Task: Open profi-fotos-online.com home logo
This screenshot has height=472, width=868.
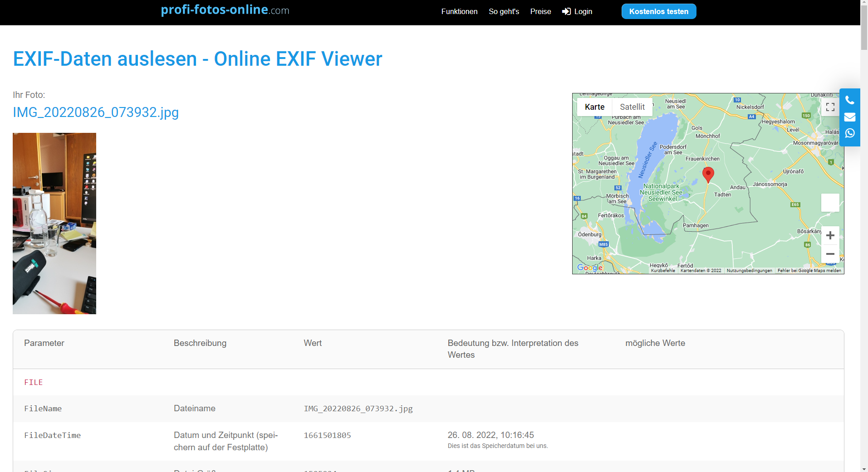Action: tap(225, 10)
